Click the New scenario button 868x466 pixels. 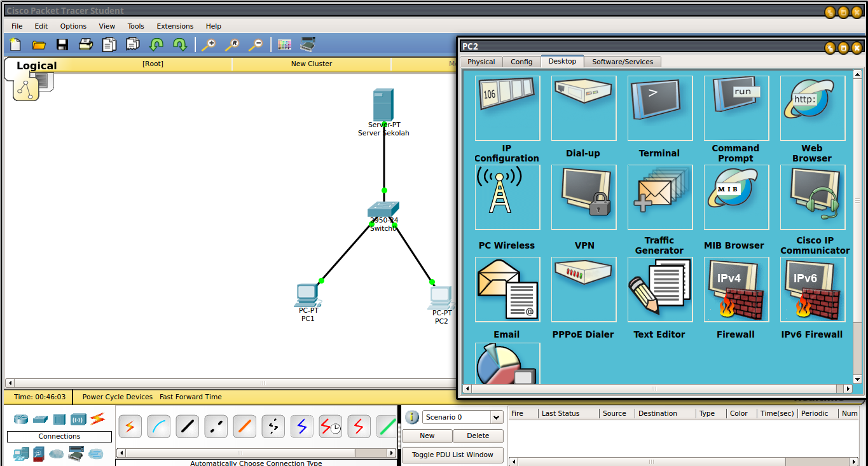[427, 436]
